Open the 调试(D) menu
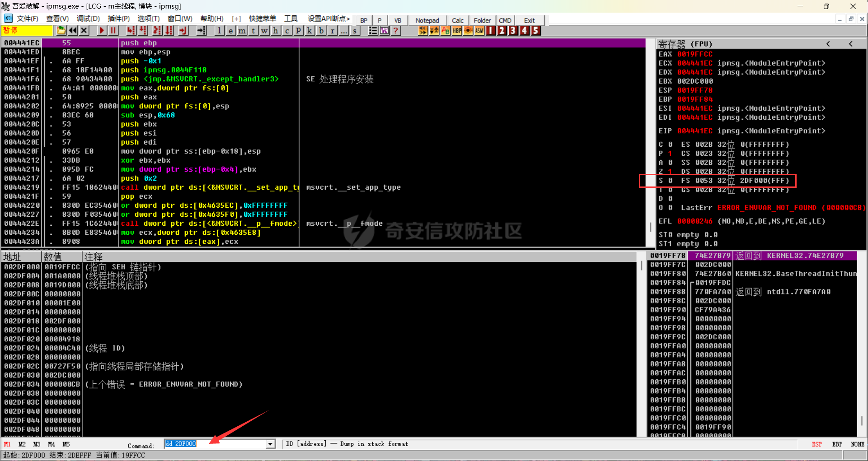This screenshot has width=868, height=461. coord(88,19)
